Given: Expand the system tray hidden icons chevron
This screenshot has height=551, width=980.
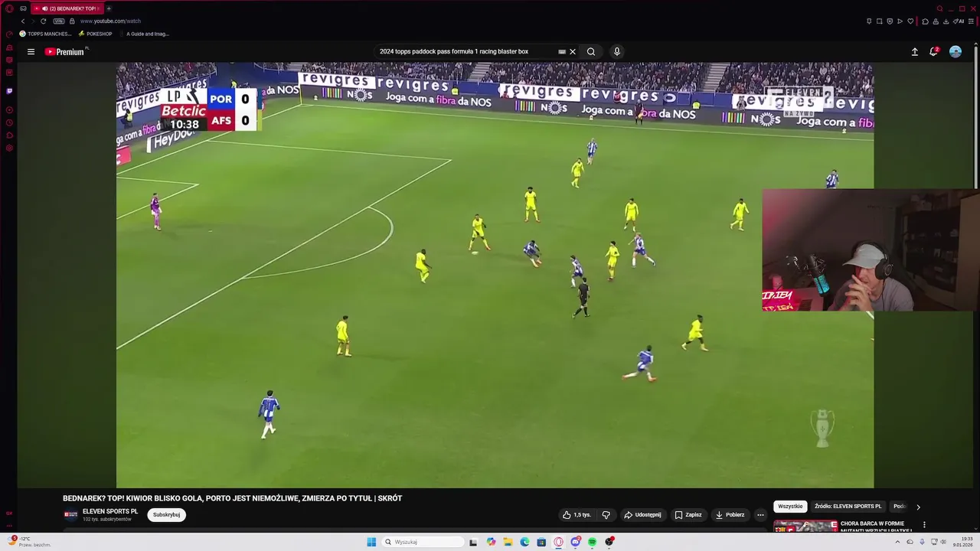Looking at the screenshot, I should (x=898, y=542).
